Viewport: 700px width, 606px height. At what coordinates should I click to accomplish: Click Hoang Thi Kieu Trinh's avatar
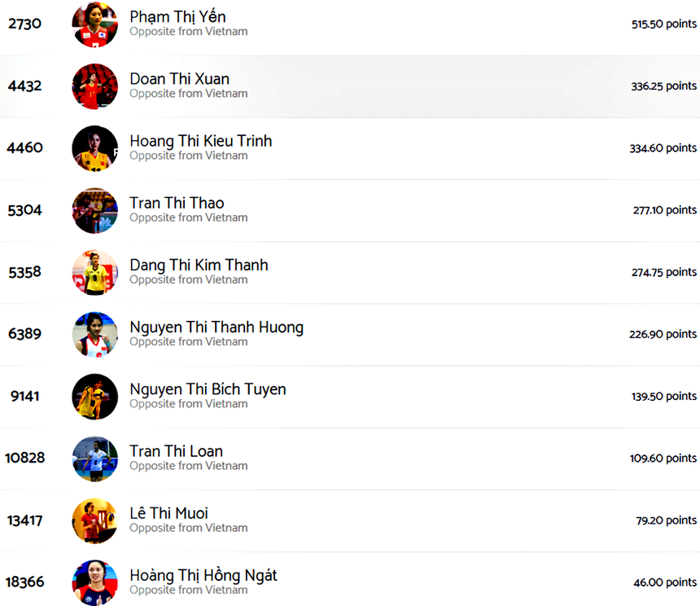coord(94,148)
